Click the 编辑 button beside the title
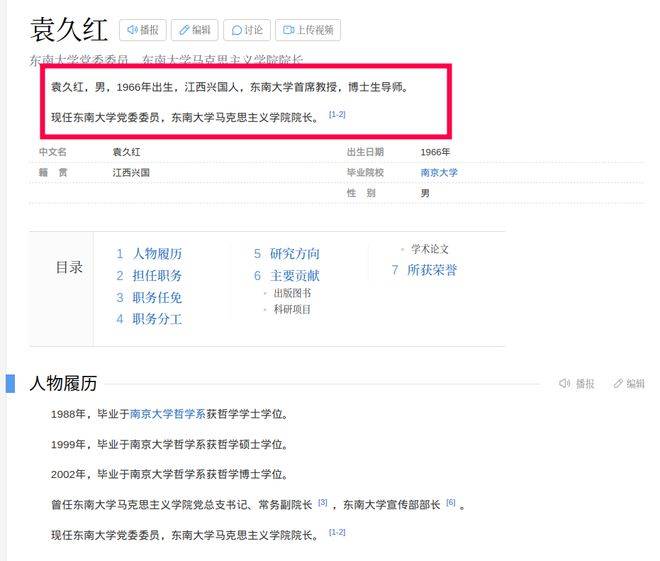660x561 pixels. tap(194, 30)
